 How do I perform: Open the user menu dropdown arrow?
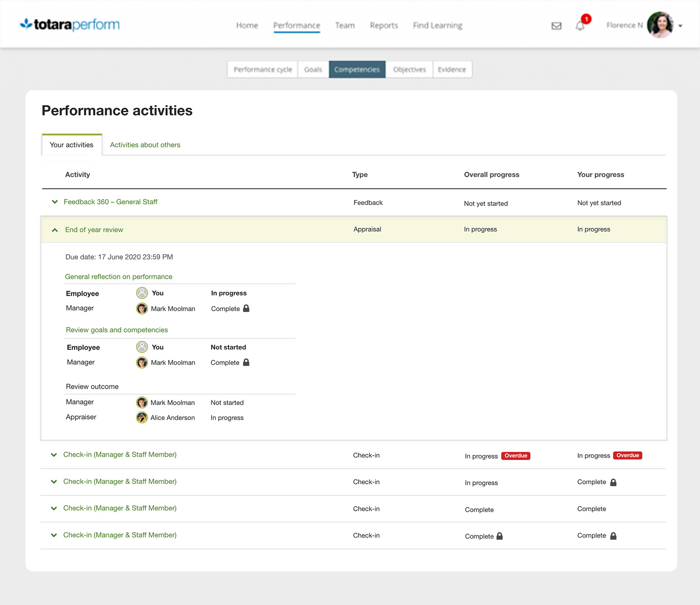(680, 26)
